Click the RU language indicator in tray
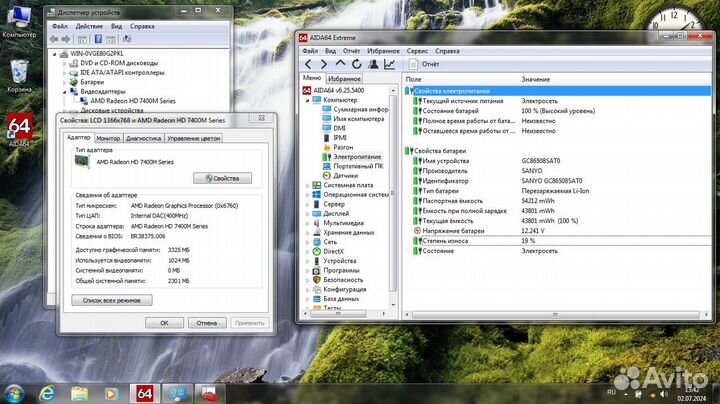 (611, 393)
